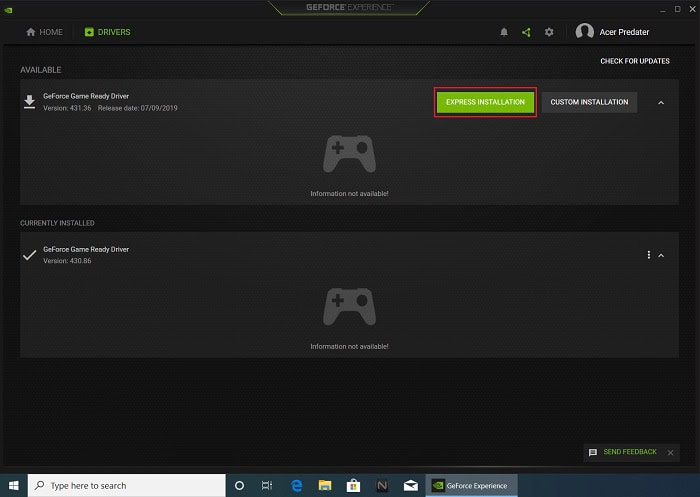The height and width of the screenshot is (497, 700).
Task: Collapse the available driver details chevron
Action: tap(661, 103)
